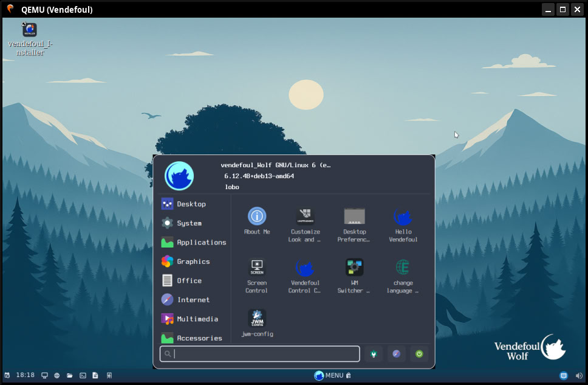Click the calendar icon on taskbar

point(7,375)
